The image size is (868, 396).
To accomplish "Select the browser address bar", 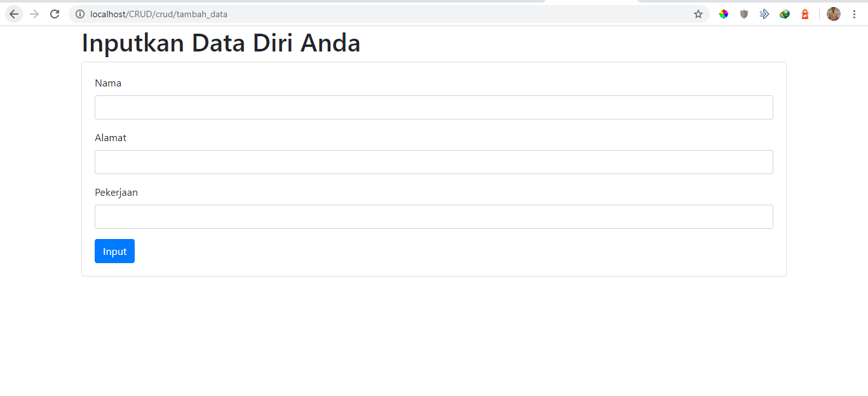I will pyautogui.click(x=254, y=13).
